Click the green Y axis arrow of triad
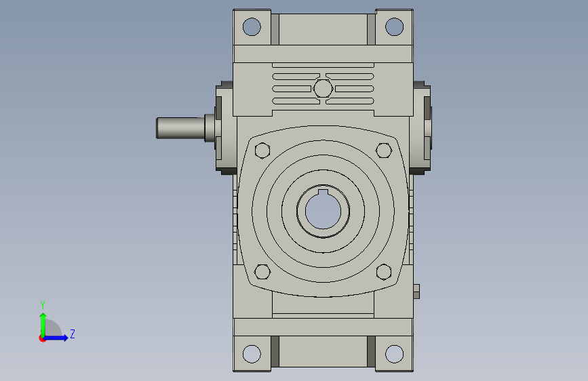 [43, 324]
